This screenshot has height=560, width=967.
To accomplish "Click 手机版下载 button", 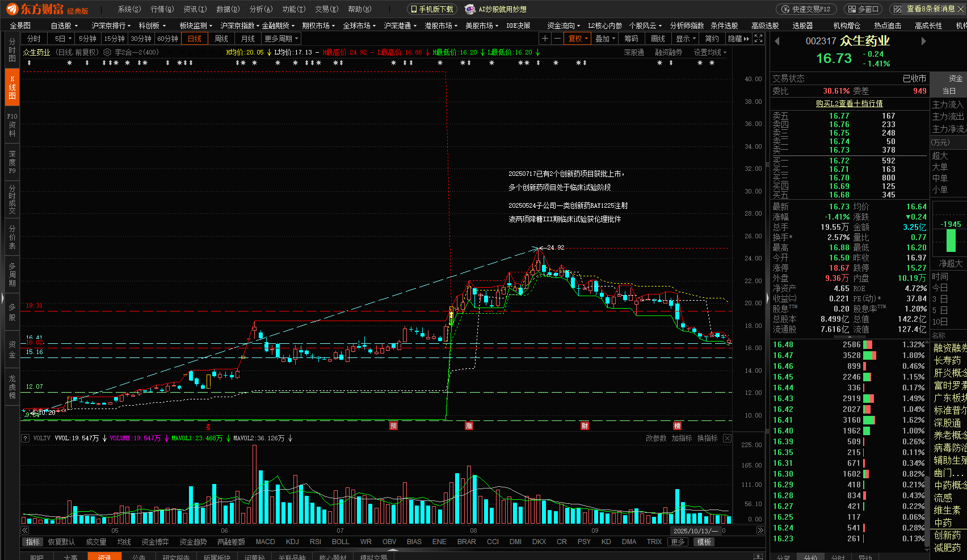I will pyautogui.click(x=432, y=9).
